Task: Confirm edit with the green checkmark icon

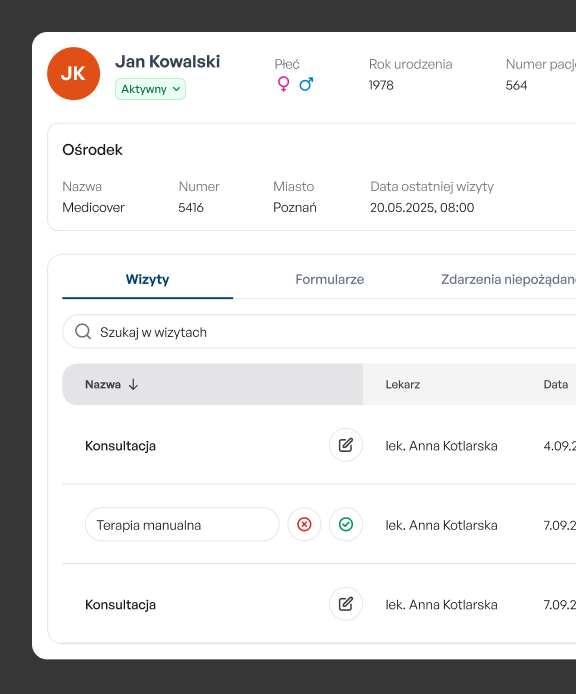Action: tap(346, 524)
